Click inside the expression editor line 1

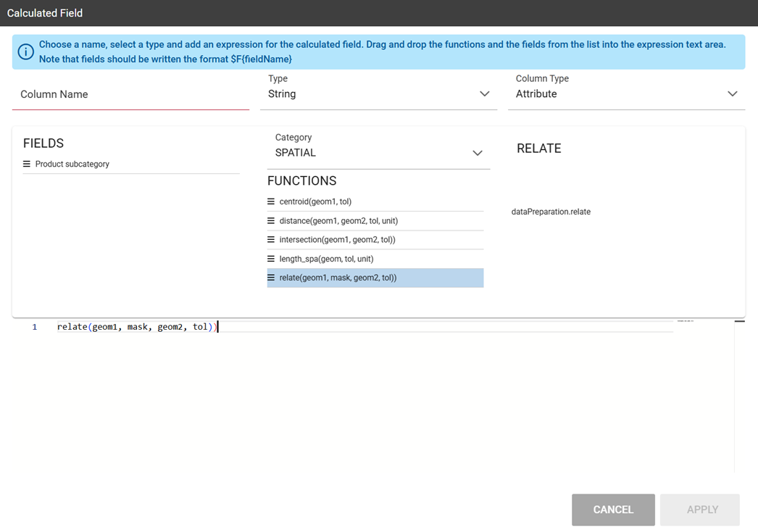coord(365,327)
